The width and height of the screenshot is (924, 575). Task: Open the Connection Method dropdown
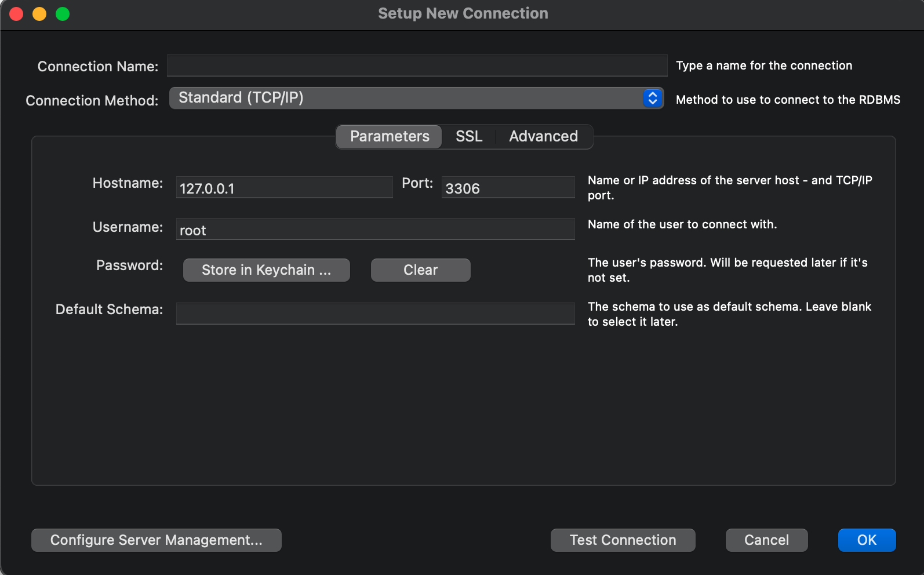[x=416, y=98]
